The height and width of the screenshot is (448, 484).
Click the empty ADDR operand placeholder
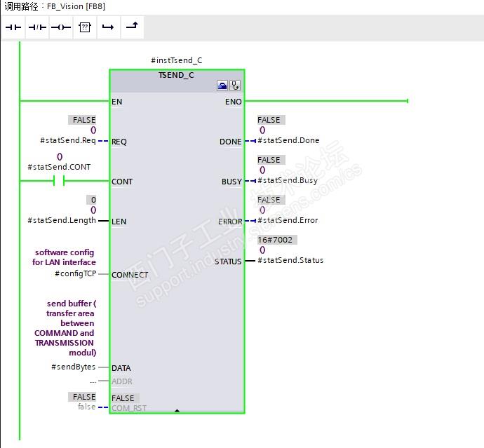click(x=93, y=381)
